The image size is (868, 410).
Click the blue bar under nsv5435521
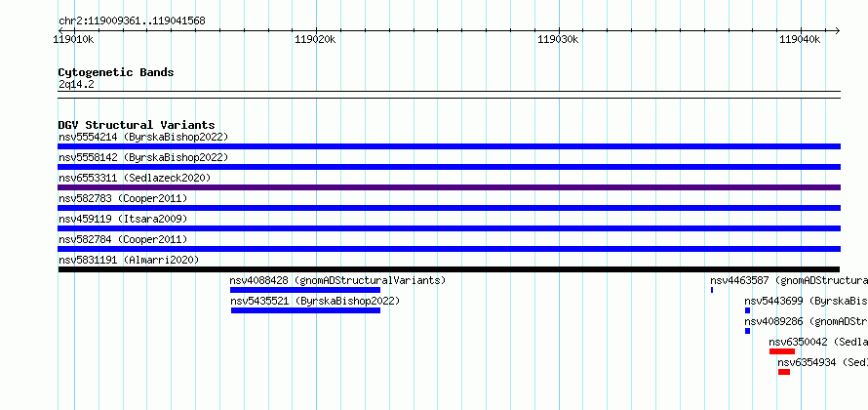pyautogui.click(x=305, y=310)
